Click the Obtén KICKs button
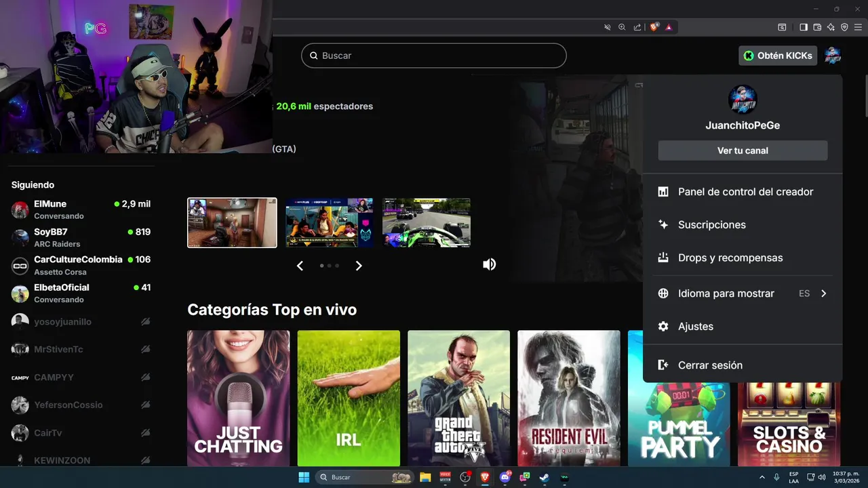 [x=778, y=56]
